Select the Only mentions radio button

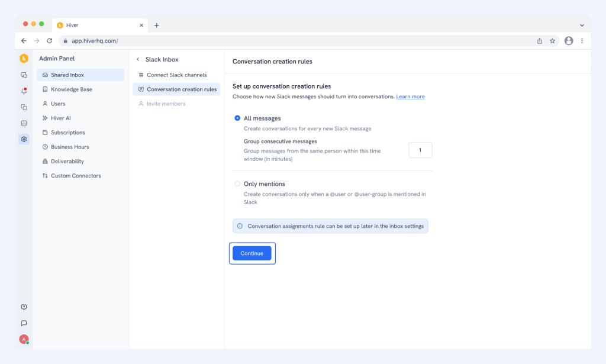click(x=237, y=183)
